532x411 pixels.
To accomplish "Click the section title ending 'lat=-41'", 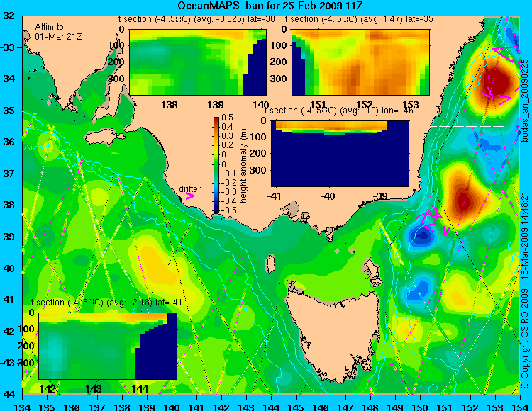I will coord(106,303).
